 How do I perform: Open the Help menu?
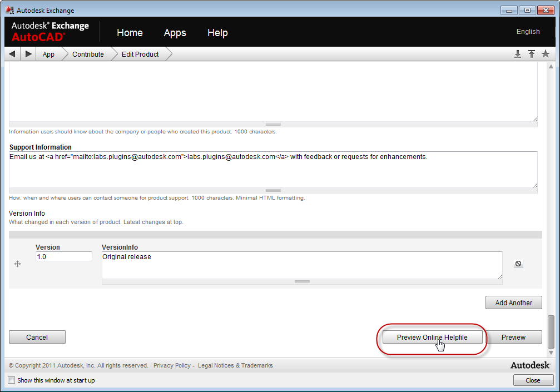217,33
